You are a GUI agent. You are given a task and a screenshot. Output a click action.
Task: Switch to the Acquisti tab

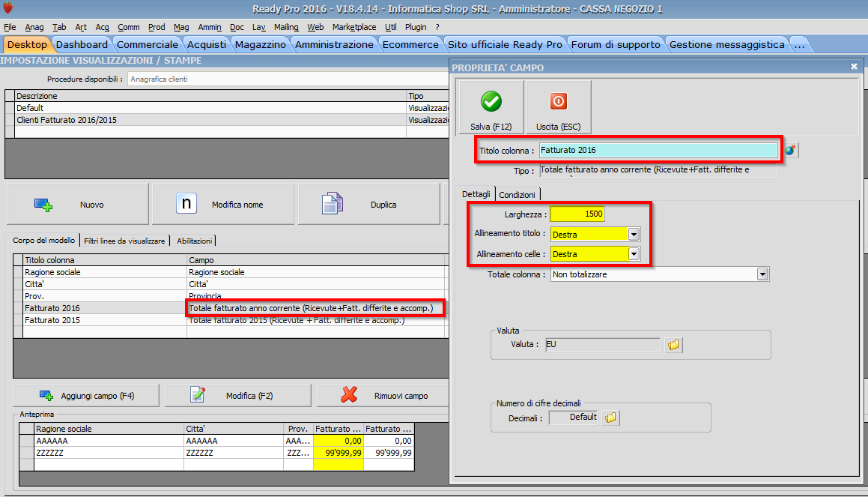(207, 44)
